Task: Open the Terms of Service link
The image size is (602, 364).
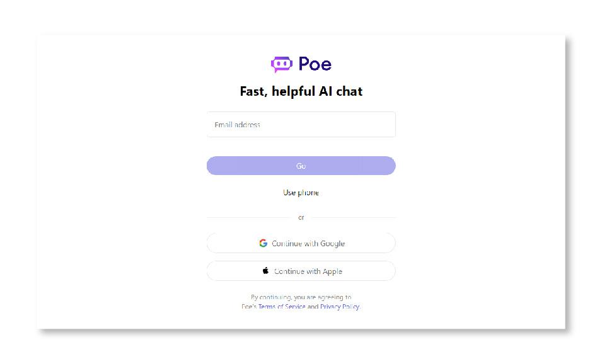Action: (282, 307)
